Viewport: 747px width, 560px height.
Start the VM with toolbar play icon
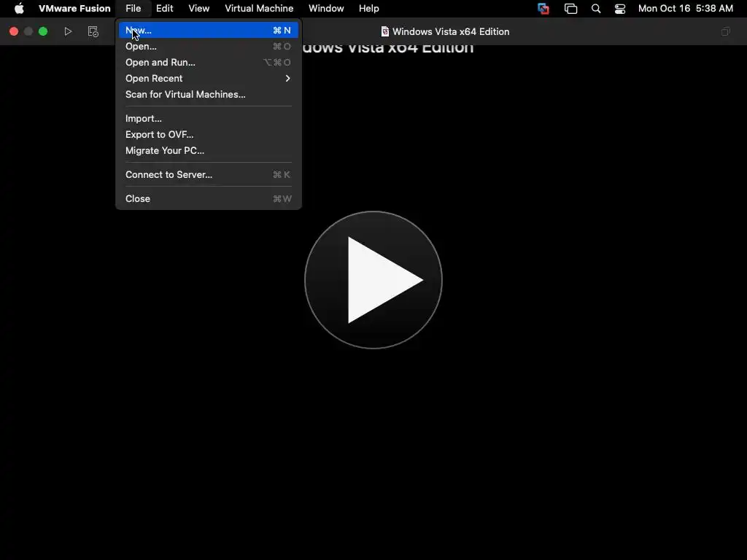pyautogui.click(x=68, y=31)
